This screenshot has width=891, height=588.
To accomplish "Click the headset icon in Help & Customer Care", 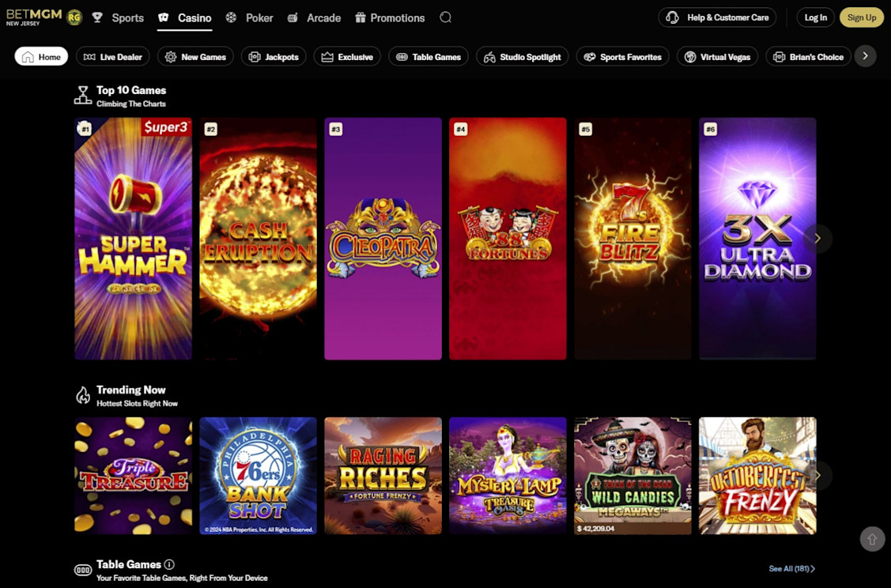I will [x=672, y=17].
